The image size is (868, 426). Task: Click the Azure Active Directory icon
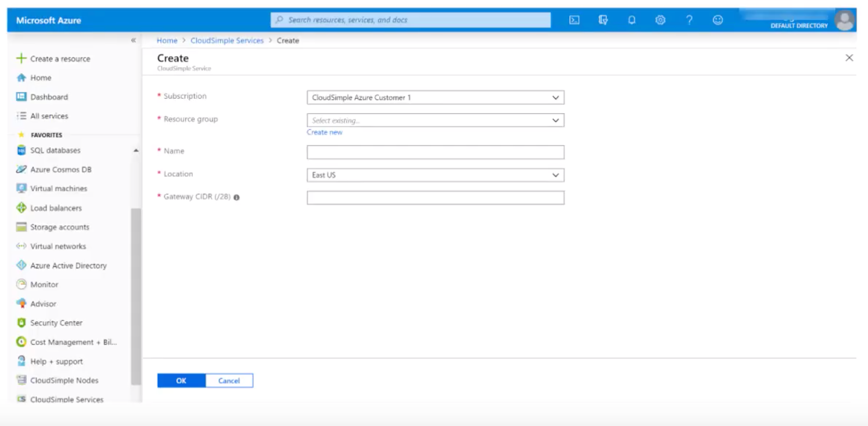tap(21, 265)
